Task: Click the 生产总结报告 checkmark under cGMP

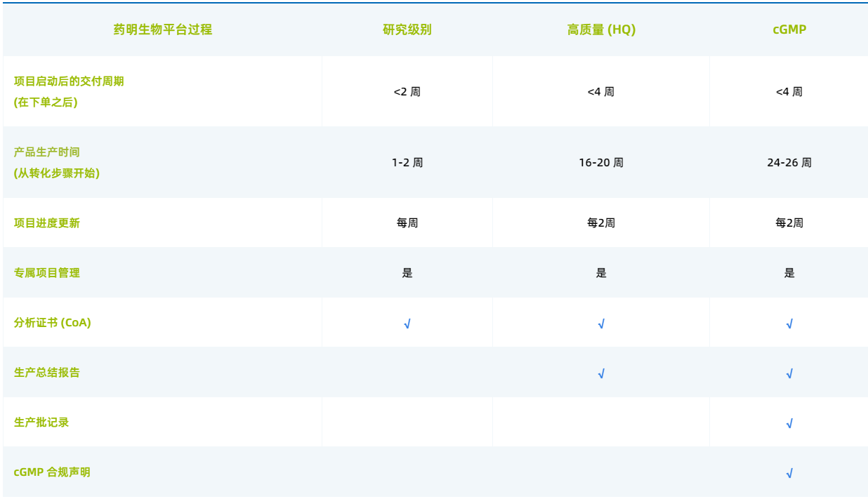Action: [789, 373]
